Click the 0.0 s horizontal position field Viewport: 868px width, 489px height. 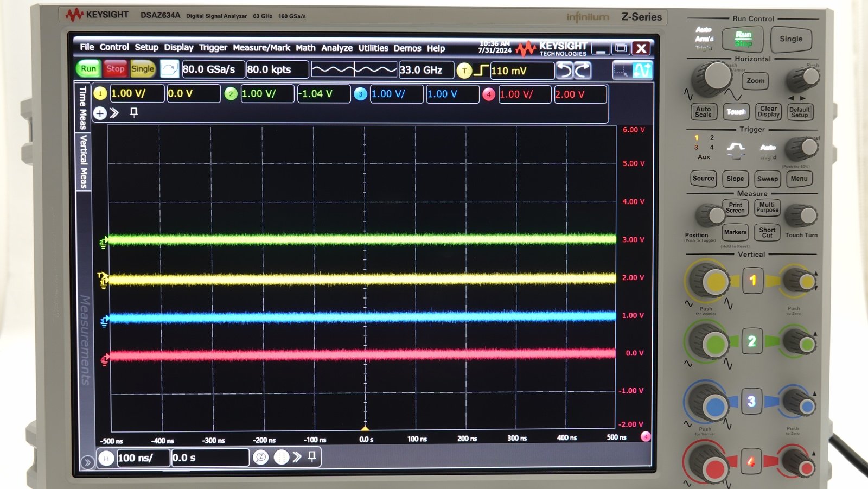(x=210, y=458)
